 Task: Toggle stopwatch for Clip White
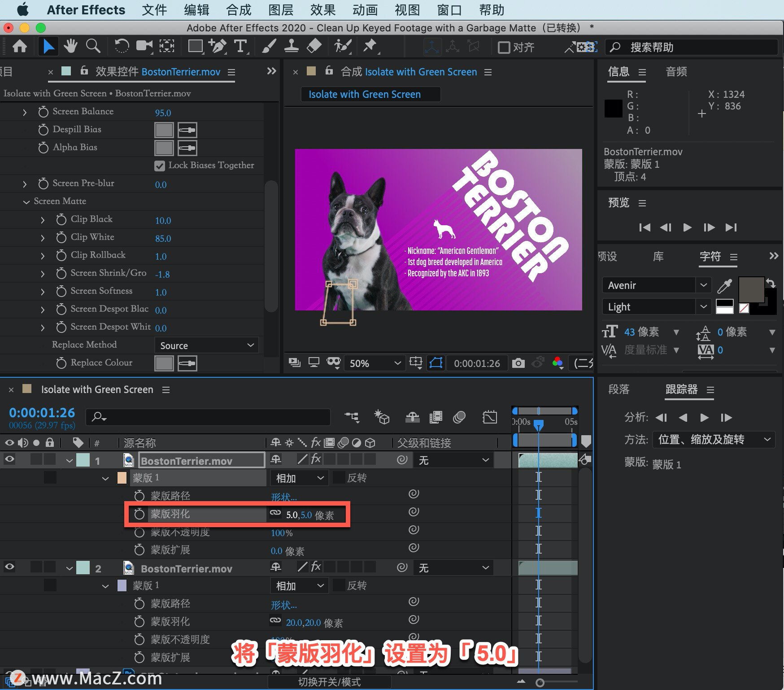(x=61, y=237)
